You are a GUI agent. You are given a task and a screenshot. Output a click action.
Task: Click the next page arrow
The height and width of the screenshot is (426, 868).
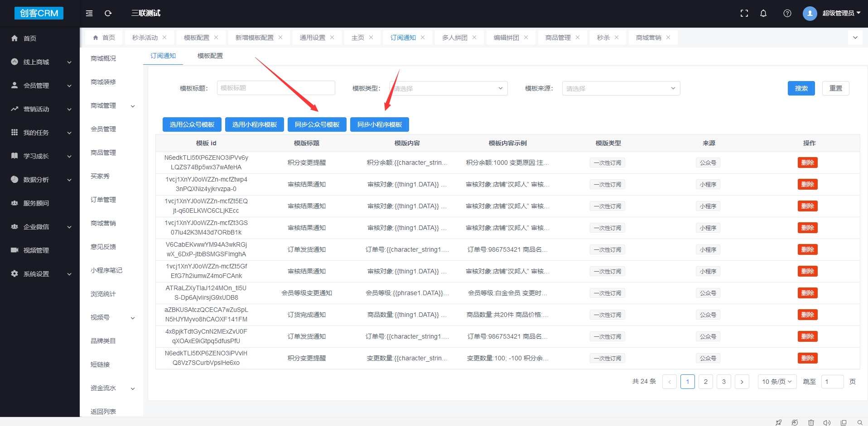coord(742,382)
